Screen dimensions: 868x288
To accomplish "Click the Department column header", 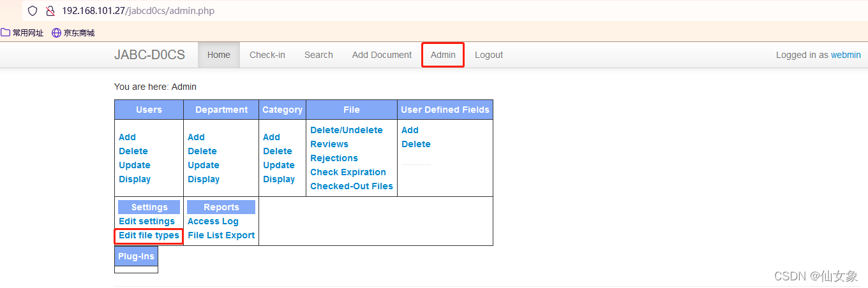I will click(x=221, y=110).
